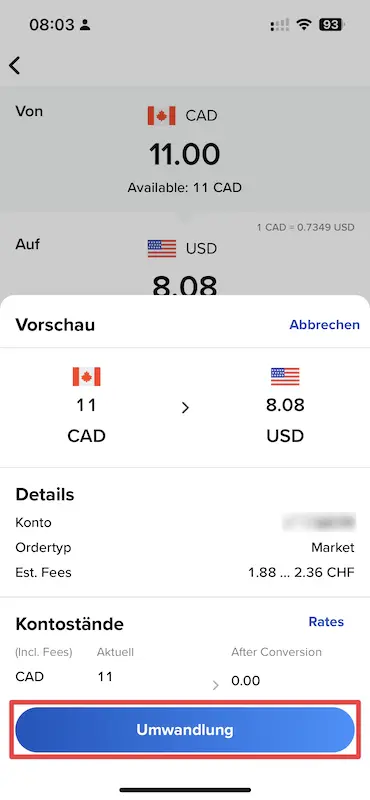
Task: Tap the back arrow icon
Action: tap(14, 65)
